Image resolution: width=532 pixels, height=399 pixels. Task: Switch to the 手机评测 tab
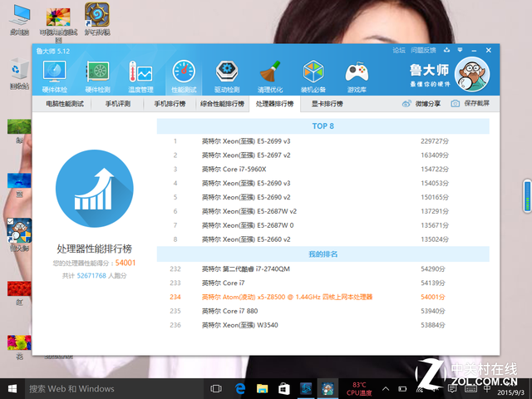point(118,104)
